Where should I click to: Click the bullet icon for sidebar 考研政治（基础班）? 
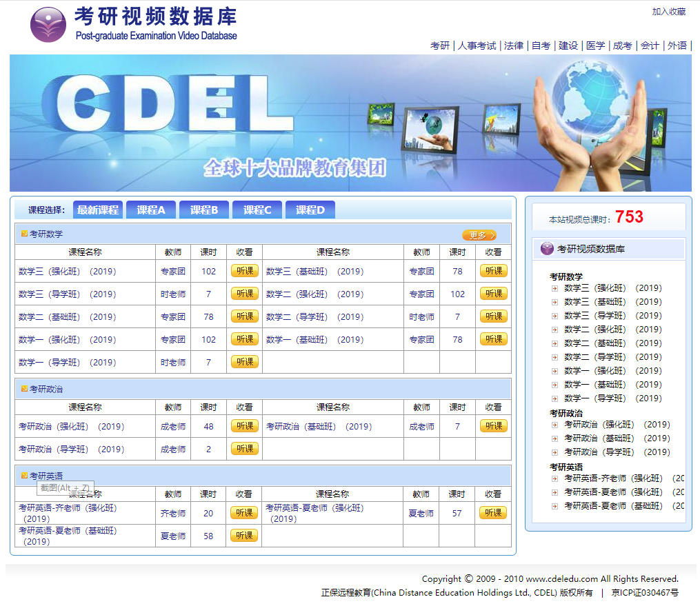click(554, 438)
